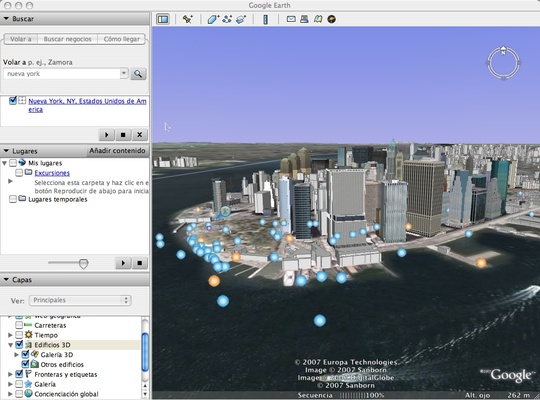Image resolution: width=540 pixels, height=400 pixels.
Task: Open the Excursiones link
Action: tap(52, 173)
